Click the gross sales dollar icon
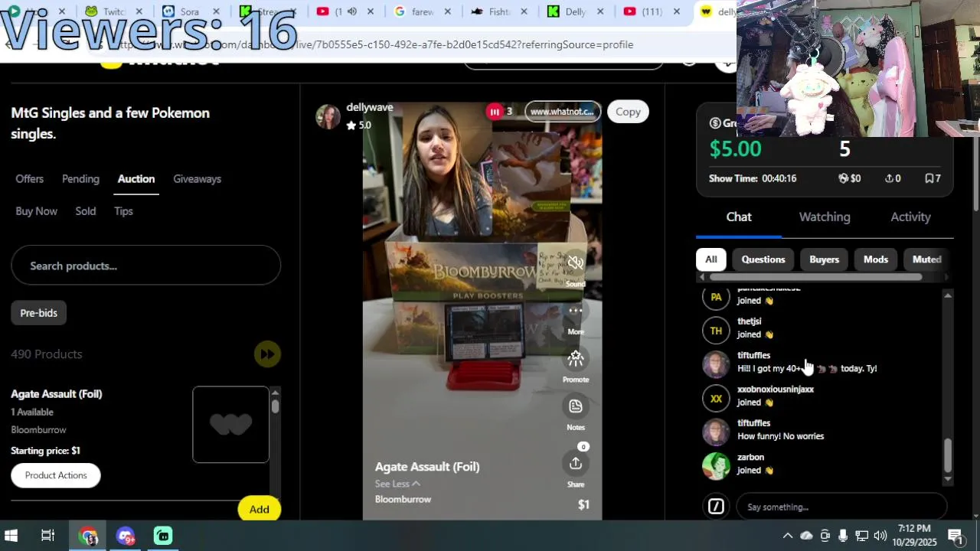 [715, 123]
